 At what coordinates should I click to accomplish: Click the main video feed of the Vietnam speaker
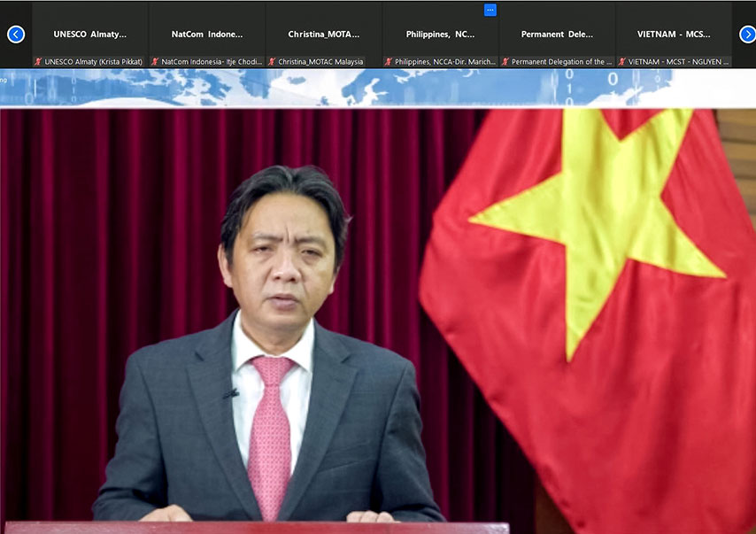[x=378, y=319]
